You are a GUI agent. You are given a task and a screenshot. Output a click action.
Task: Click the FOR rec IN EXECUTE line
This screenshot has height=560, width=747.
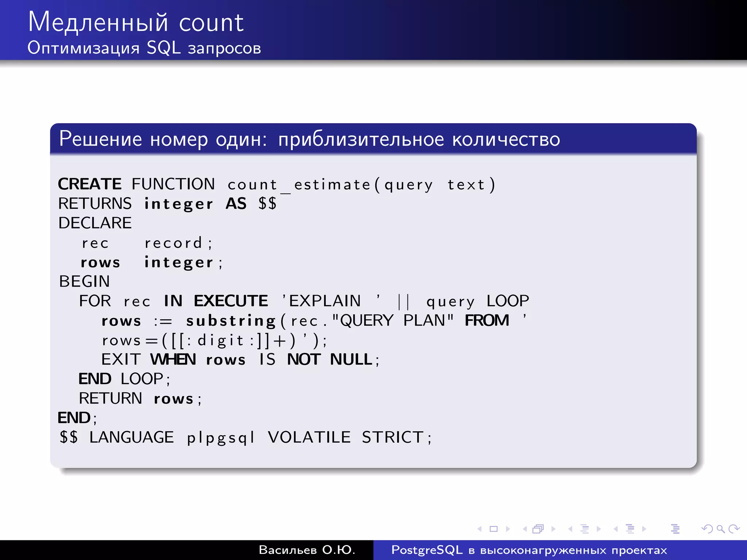[304, 302]
